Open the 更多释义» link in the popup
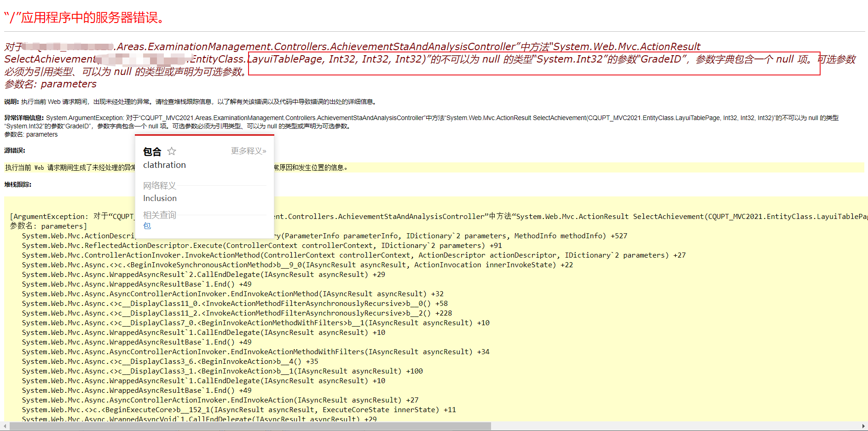The width and height of the screenshot is (868, 431). tap(249, 150)
